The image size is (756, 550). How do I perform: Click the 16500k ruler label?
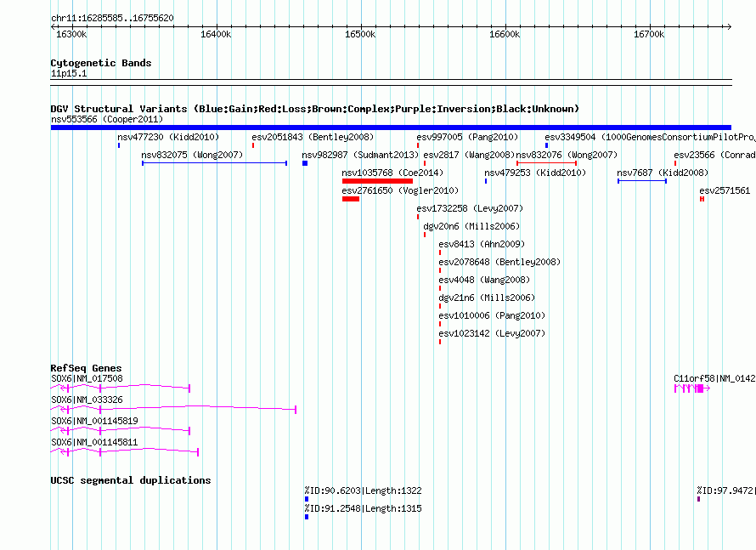tap(360, 34)
